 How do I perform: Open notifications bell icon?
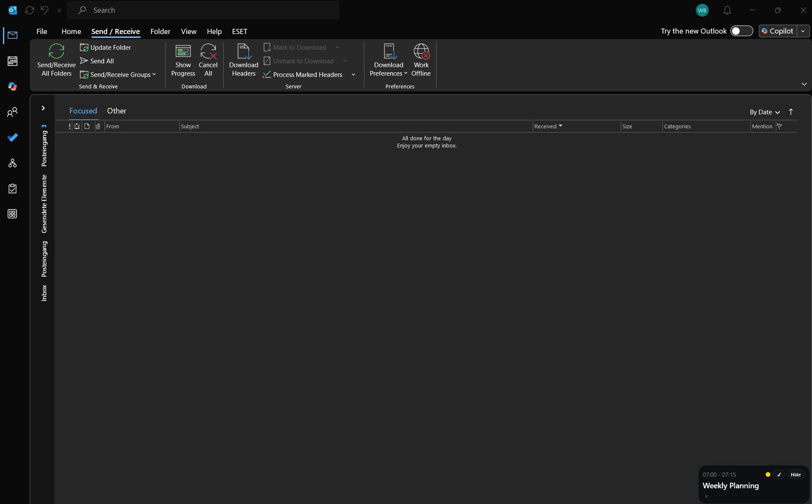click(727, 10)
